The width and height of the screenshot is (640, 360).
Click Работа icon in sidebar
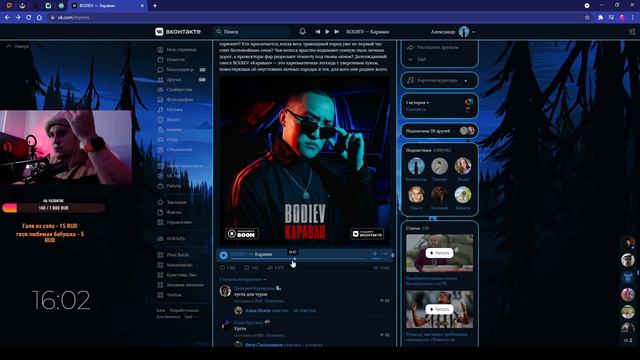[160, 186]
